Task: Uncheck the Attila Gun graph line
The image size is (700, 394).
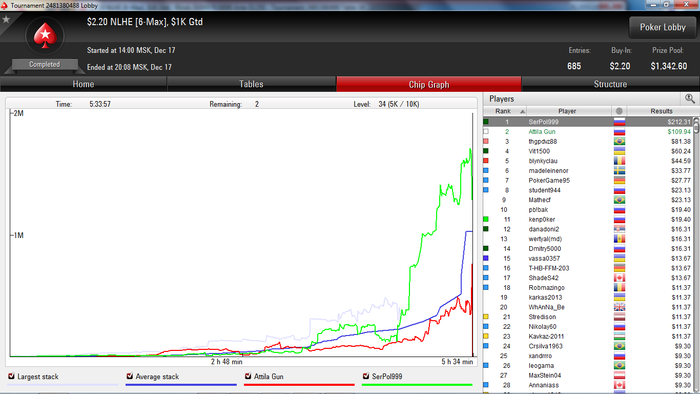Action: tap(248, 376)
